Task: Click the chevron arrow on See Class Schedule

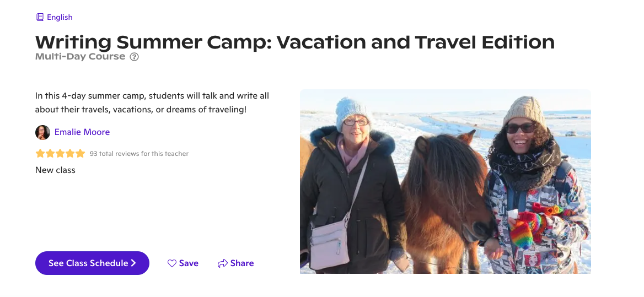Action: pos(133,263)
